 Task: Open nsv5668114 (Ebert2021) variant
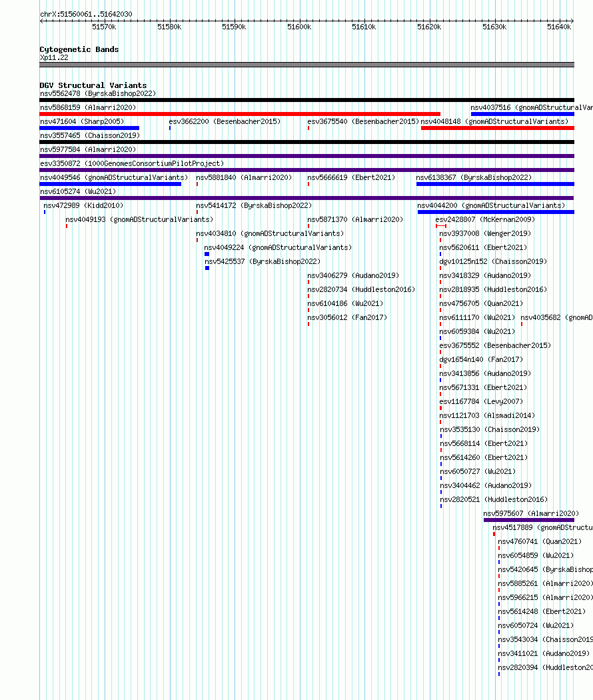click(x=484, y=444)
